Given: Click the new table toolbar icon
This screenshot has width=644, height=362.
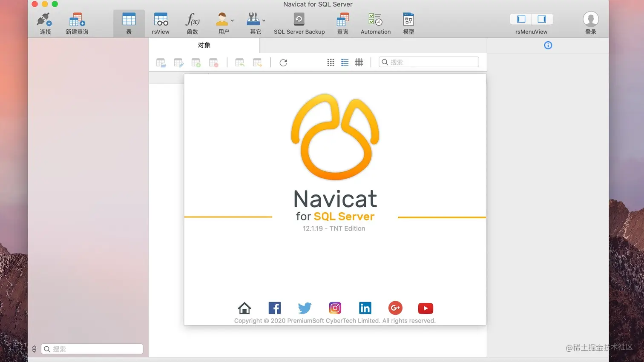Looking at the screenshot, I should coord(196,63).
